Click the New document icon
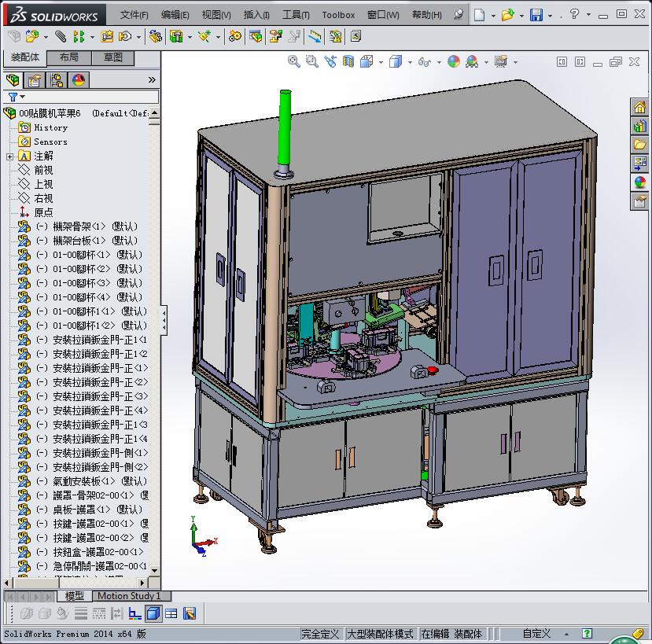Viewport: 652px width, 644px height. click(x=479, y=15)
